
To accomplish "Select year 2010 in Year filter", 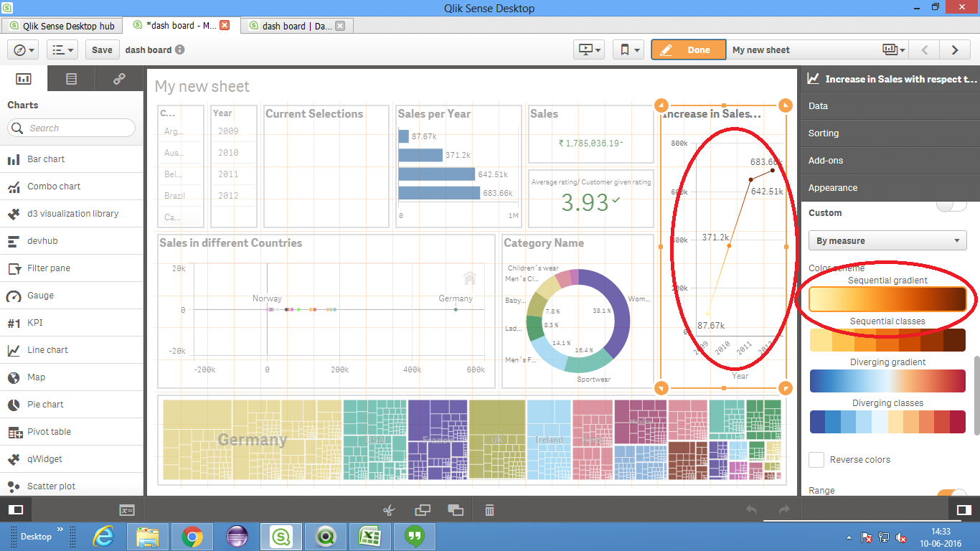I will coord(228,153).
